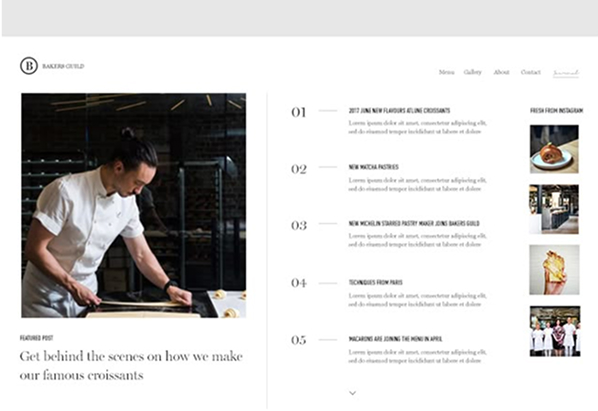View the Instagram hand holding pastry photo
Image resolution: width=598 pixels, height=411 pixels.
coord(555,270)
